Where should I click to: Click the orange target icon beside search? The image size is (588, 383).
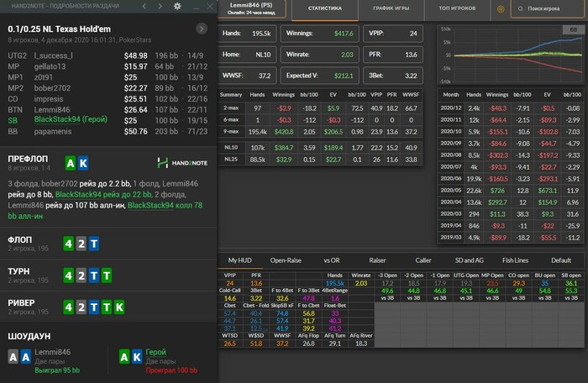pyautogui.click(x=501, y=8)
